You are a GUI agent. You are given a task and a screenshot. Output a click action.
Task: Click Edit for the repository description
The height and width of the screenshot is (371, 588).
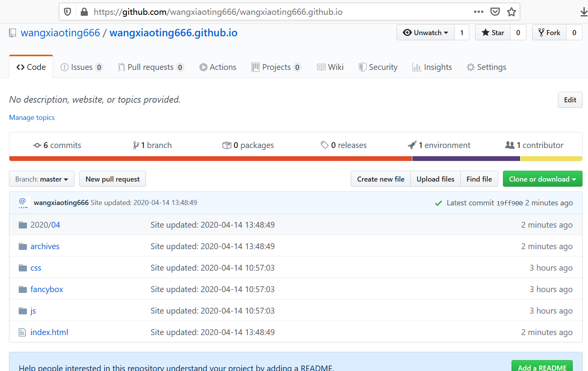(570, 100)
